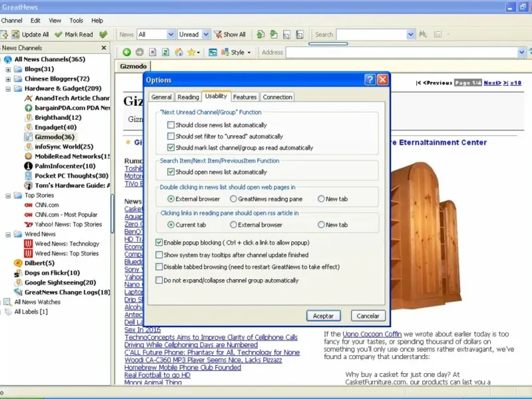
Task: Expand the Blogs channel group
Action: (x=8, y=69)
